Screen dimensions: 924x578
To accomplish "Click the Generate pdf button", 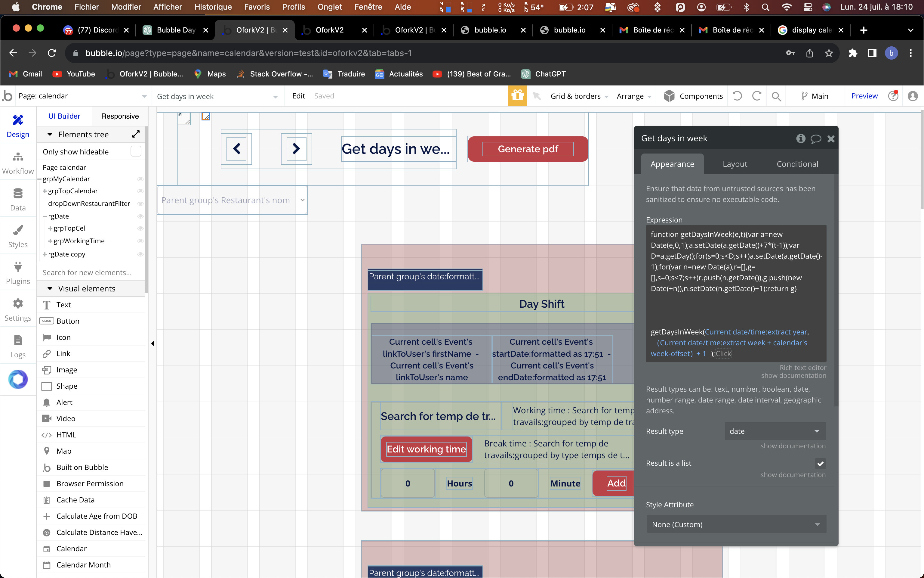I will 528,149.
